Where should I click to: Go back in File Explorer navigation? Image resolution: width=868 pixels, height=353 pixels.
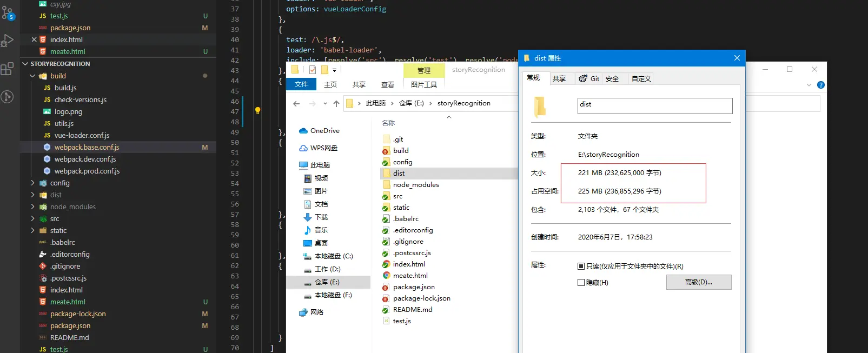point(296,104)
